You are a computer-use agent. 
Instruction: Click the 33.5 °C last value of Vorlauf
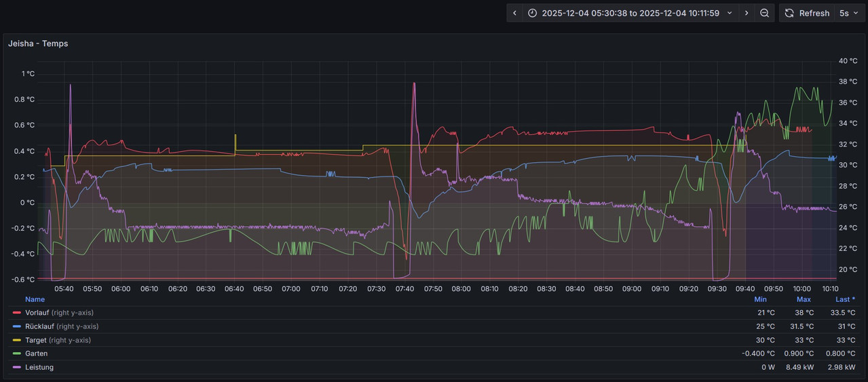[842, 313]
